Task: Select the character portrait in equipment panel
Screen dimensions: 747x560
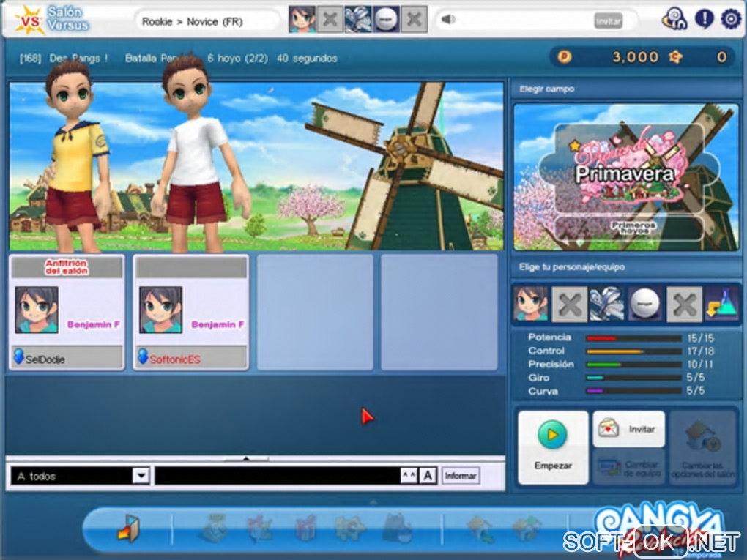Action: (x=531, y=304)
